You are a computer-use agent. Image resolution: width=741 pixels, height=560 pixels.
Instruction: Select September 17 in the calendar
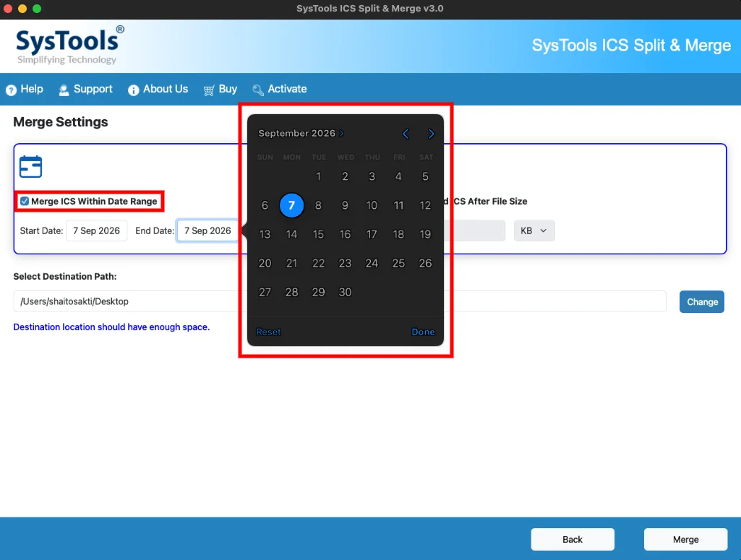pos(372,234)
